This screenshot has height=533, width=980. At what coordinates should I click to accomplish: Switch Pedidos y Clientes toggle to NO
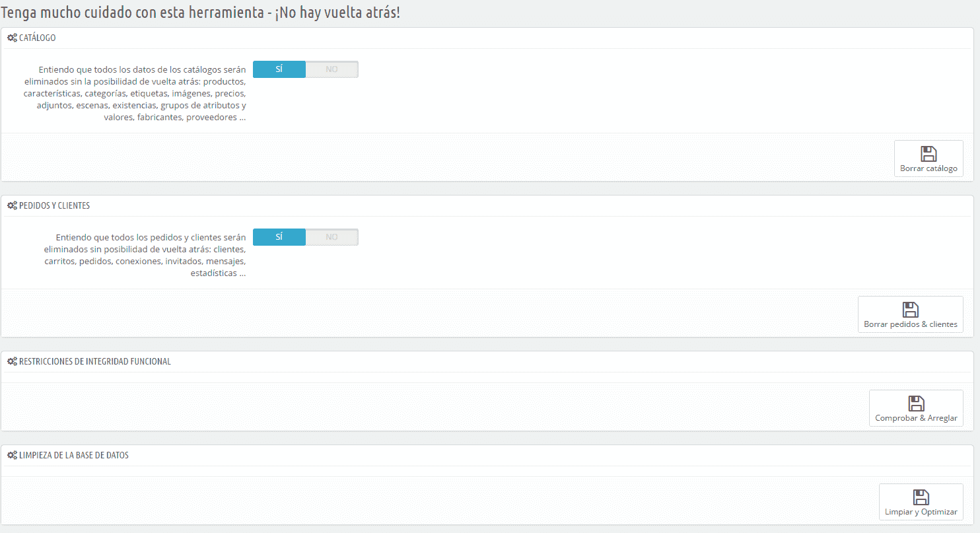[x=332, y=237]
